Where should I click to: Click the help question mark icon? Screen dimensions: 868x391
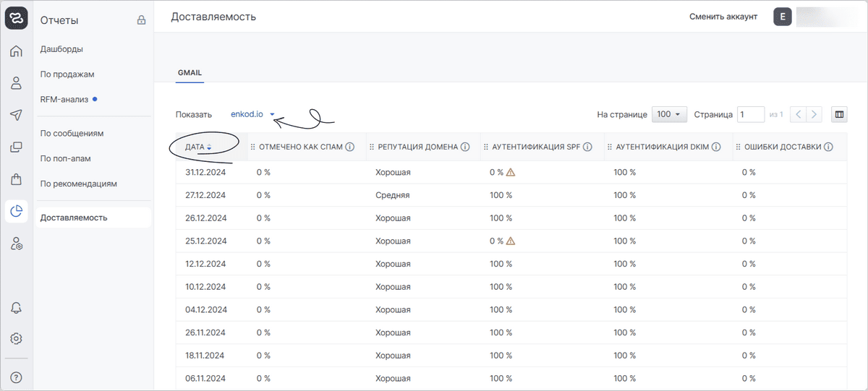point(16,377)
